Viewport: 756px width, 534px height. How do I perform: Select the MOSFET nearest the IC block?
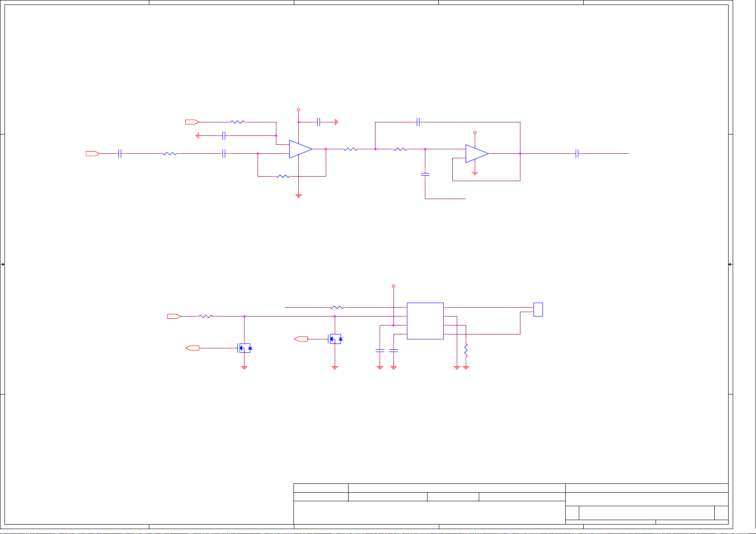(335, 339)
